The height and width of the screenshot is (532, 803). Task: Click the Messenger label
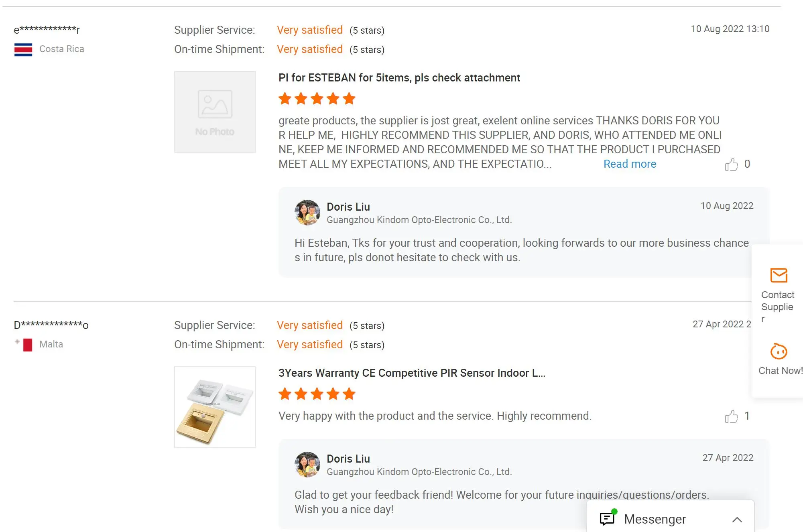655,519
